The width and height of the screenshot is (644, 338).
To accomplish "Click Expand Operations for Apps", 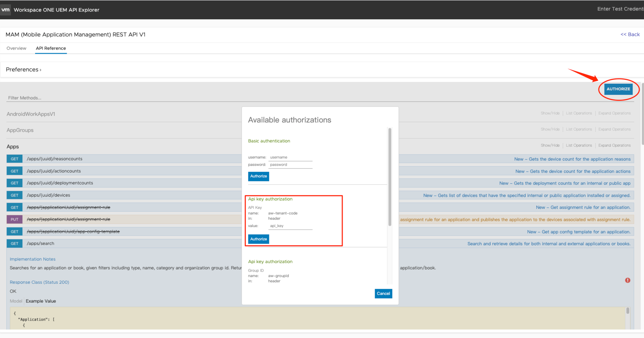I will coord(614,146).
